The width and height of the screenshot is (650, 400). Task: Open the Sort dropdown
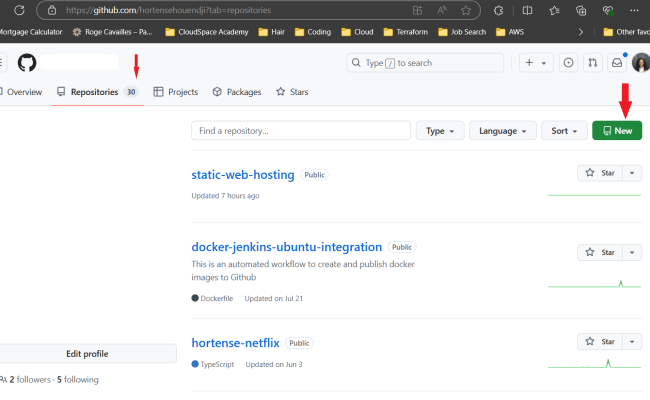564,131
